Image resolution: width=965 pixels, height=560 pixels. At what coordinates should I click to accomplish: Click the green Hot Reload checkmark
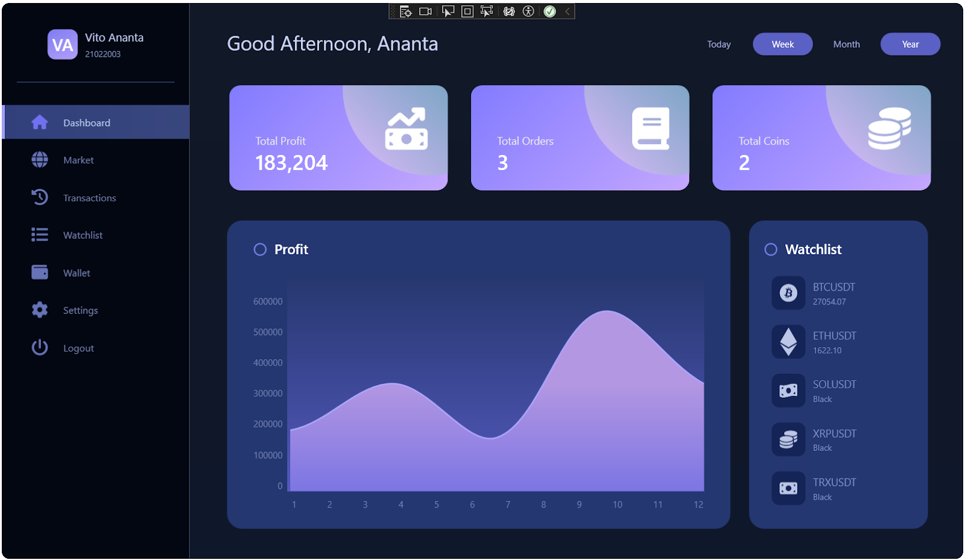click(x=549, y=11)
